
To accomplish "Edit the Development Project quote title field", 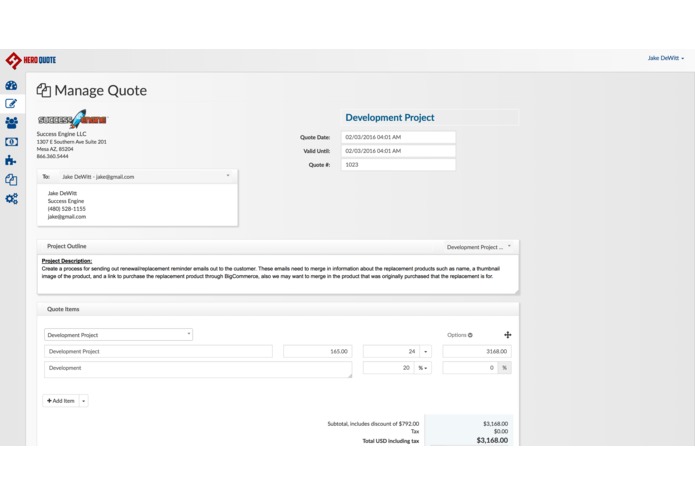I will click(x=429, y=118).
